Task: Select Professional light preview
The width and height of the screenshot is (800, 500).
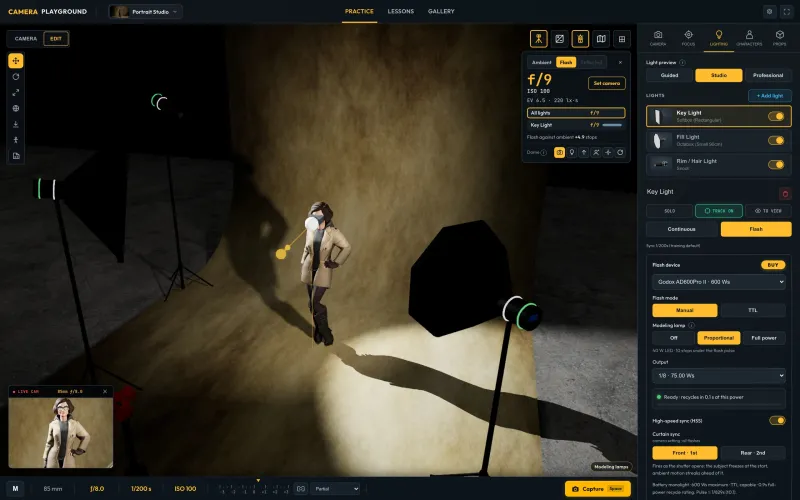Action: pyautogui.click(x=768, y=75)
